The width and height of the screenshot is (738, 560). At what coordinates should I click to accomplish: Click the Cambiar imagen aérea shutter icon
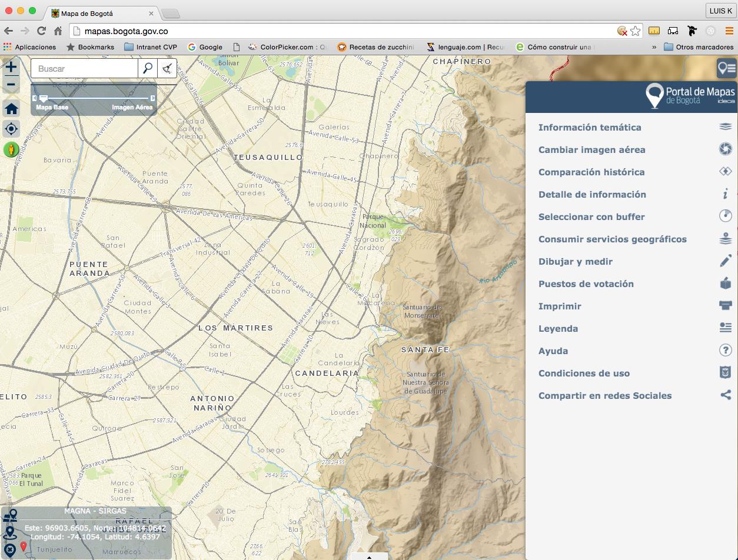[x=726, y=149]
